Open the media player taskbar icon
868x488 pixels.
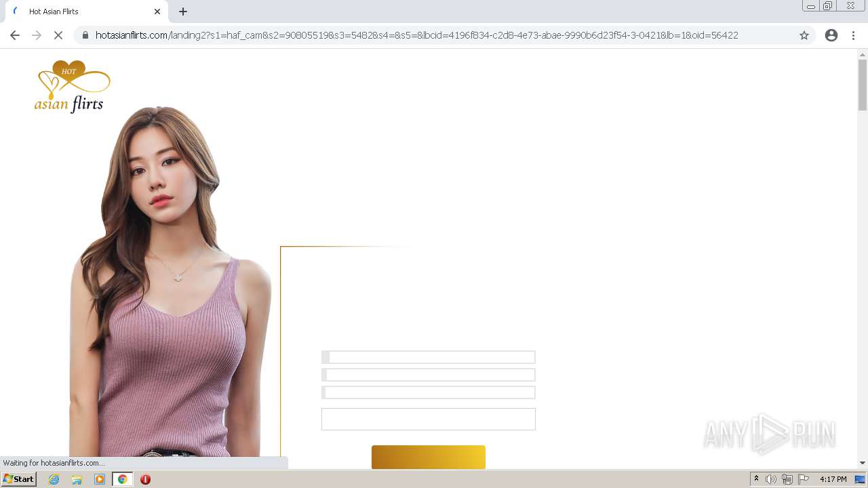[x=100, y=479]
